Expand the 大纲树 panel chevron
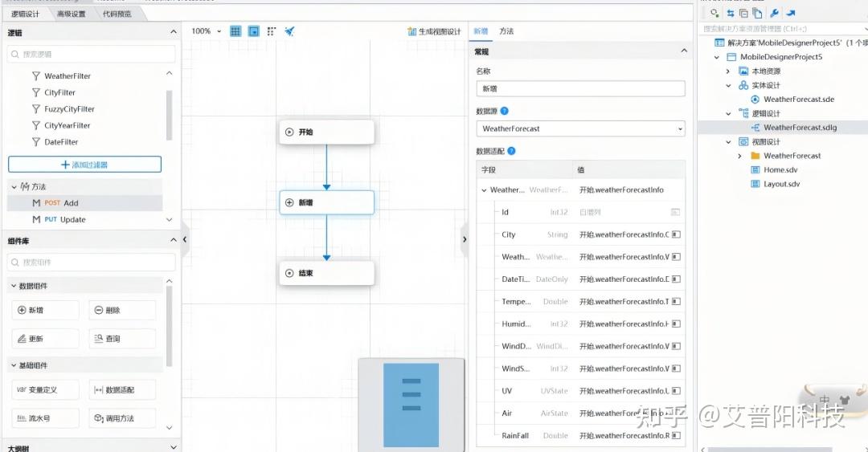 point(174,447)
